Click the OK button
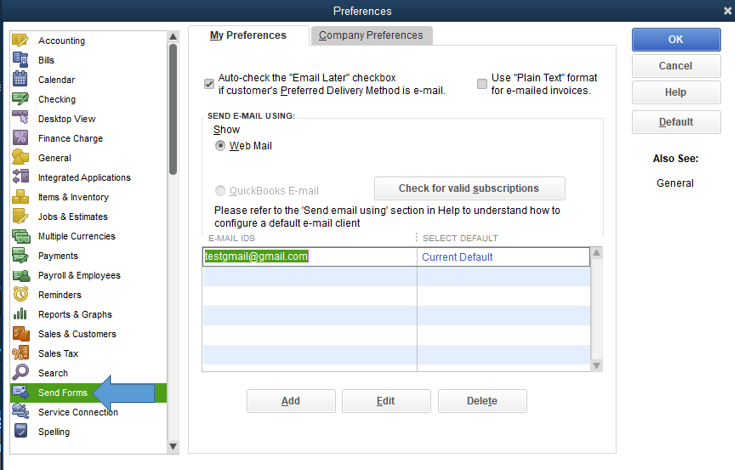The height and width of the screenshot is (470, 735). 676,39
